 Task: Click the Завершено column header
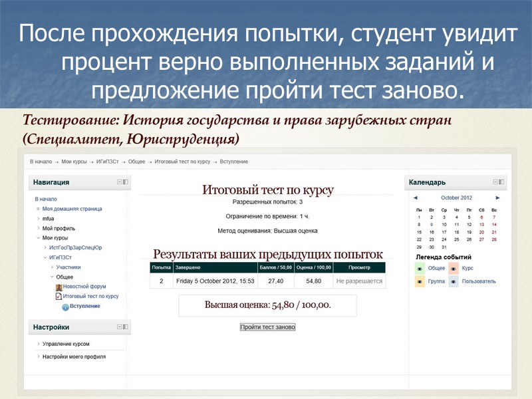[215, 267]
